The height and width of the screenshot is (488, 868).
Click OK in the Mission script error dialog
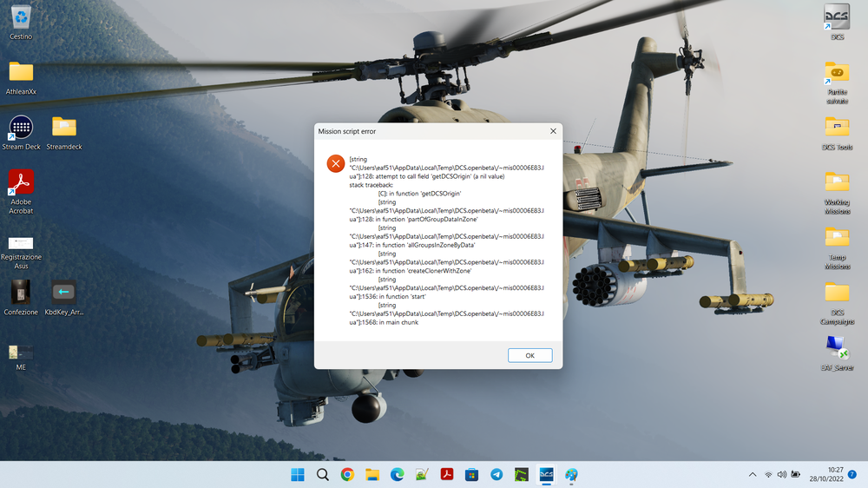[529, 356]
